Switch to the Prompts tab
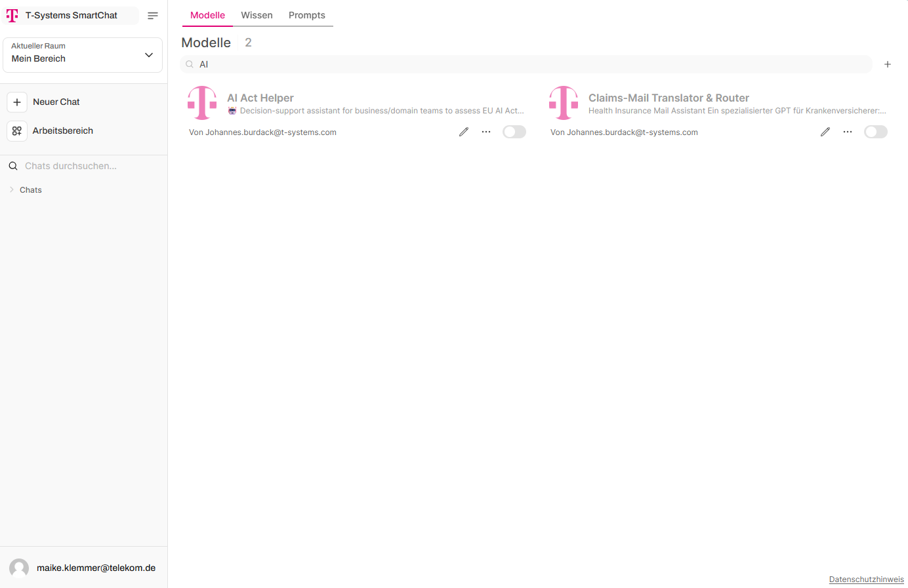The height and width of the screenshot is (588, 908). (x=307, y=15)
